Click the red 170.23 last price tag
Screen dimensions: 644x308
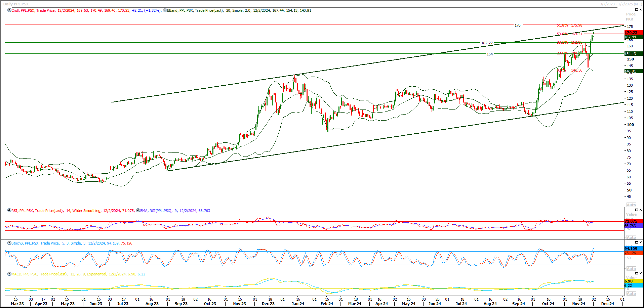633,33
